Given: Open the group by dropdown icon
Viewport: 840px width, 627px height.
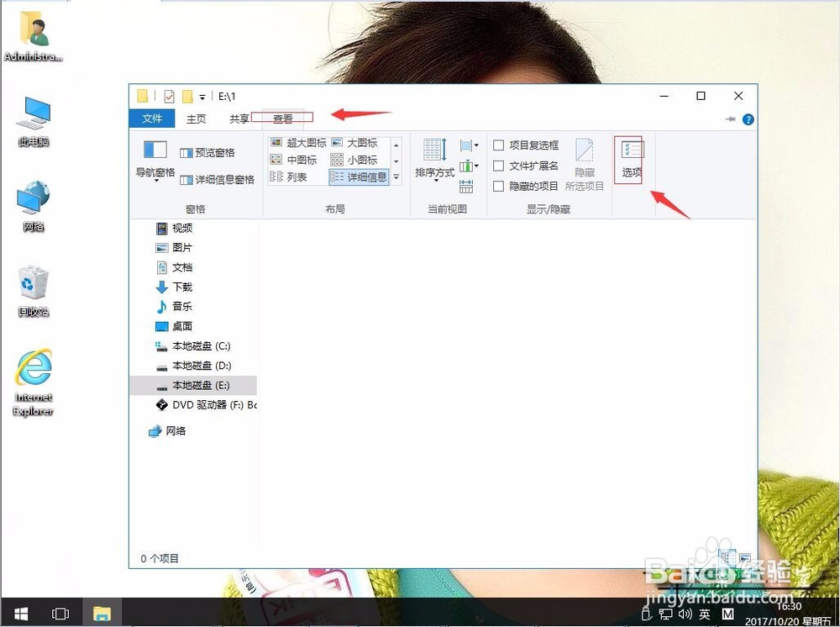Looking at the screenshot, I should click(x=470, y=145).
